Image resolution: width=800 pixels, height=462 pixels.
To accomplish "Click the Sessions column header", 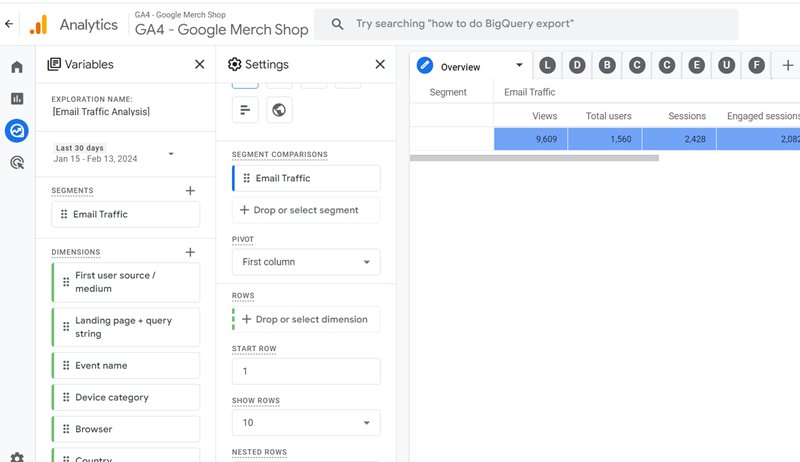I will pos(687,116).
